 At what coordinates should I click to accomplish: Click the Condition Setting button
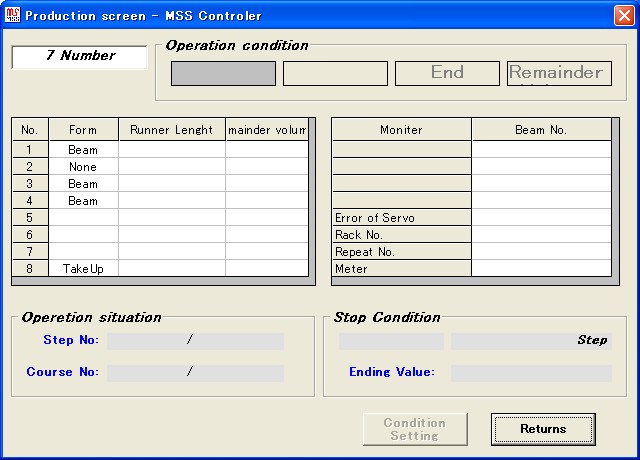pyautogui.click(x=414, y=429)
